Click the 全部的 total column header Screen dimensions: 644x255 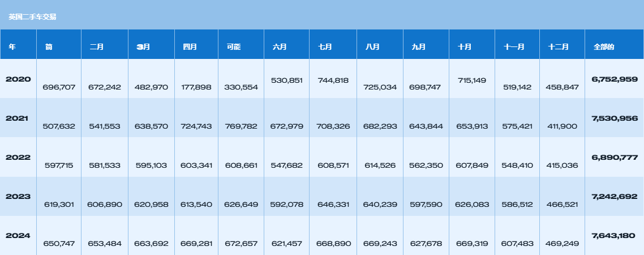coord(604,47)
